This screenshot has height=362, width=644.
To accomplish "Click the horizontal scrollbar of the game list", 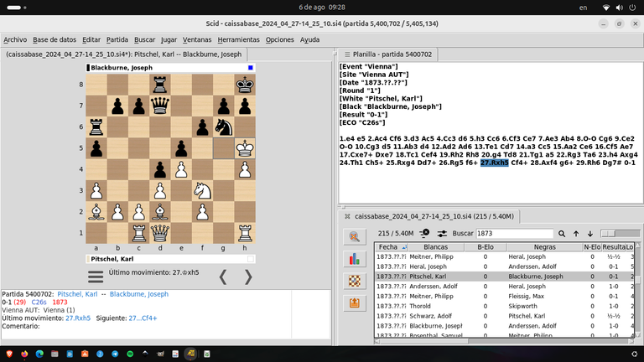I will point(504,341).
